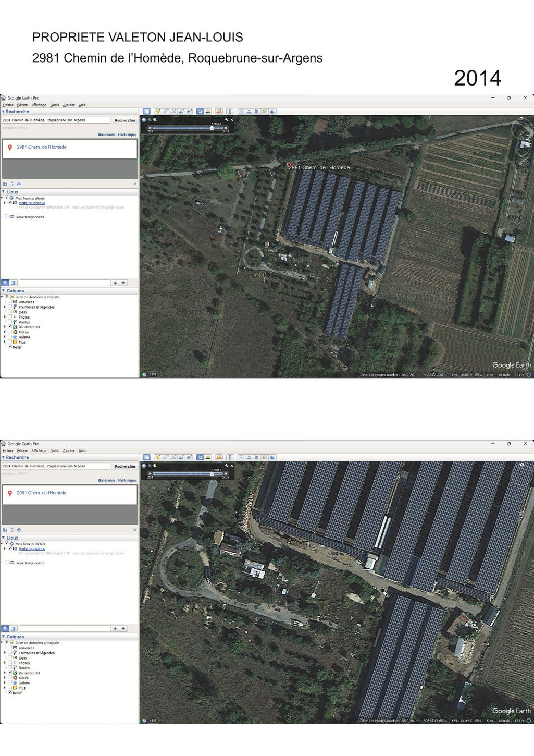Ruler tool icon in 178 m altitude window
Viewport: 534px width, 756px height.
point(230,457)
